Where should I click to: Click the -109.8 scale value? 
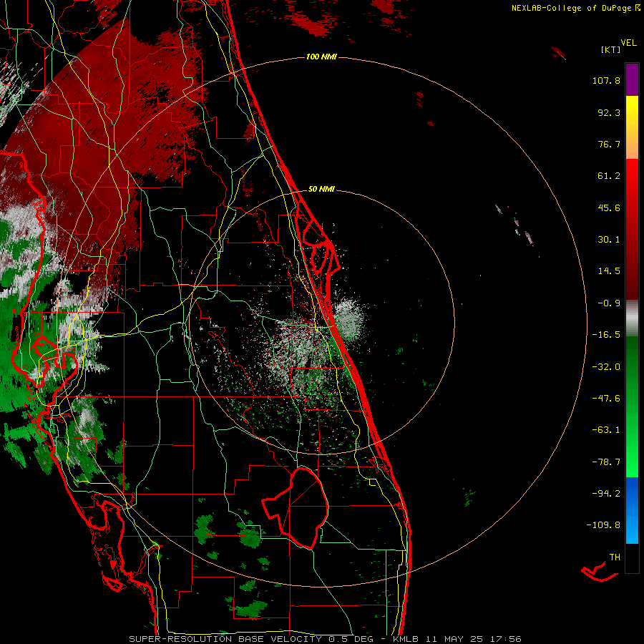(x=603, y=525)
